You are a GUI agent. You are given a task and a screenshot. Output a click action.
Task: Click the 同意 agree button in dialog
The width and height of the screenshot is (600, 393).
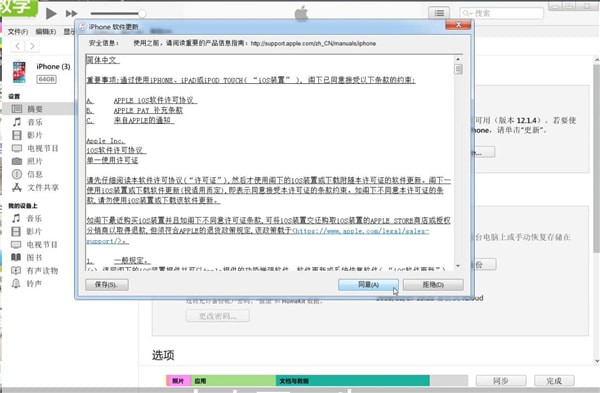(x=368, y=285)
